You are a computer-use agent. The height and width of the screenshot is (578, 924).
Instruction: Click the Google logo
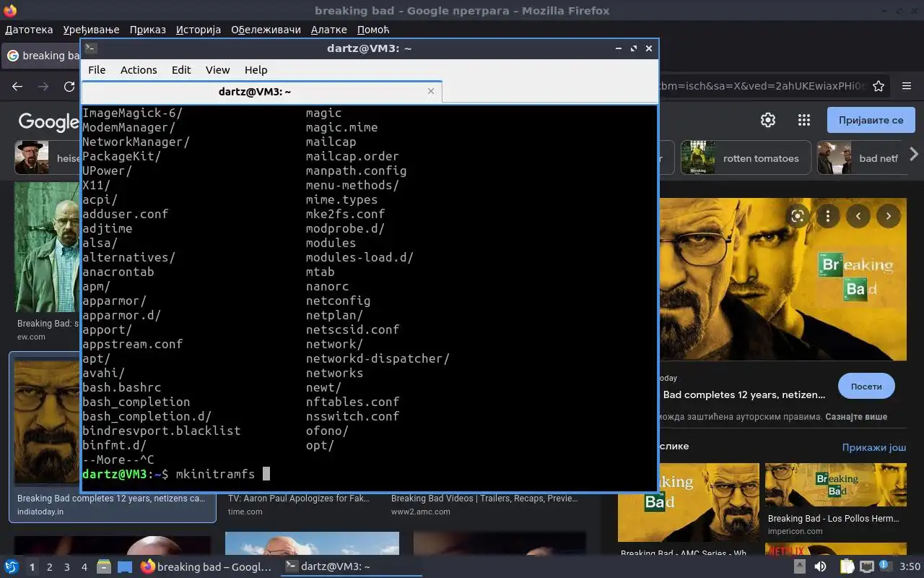pyautogui.click(x=48, y=121)
